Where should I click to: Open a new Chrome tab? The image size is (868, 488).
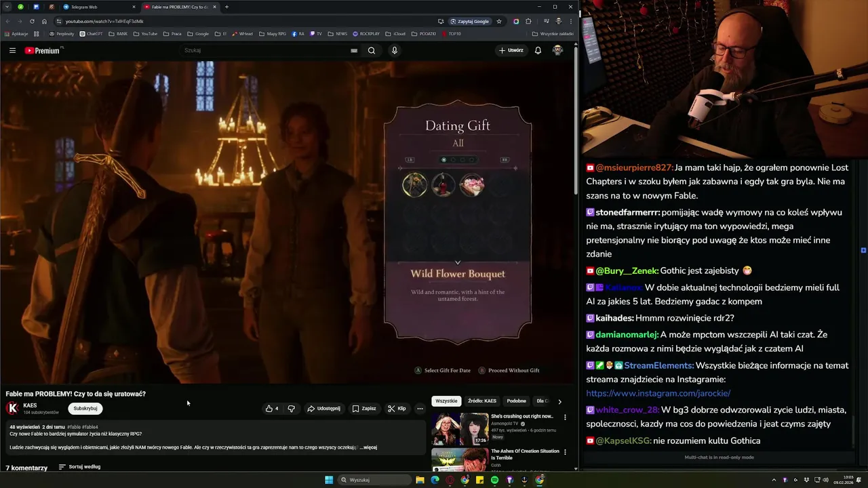226,7
